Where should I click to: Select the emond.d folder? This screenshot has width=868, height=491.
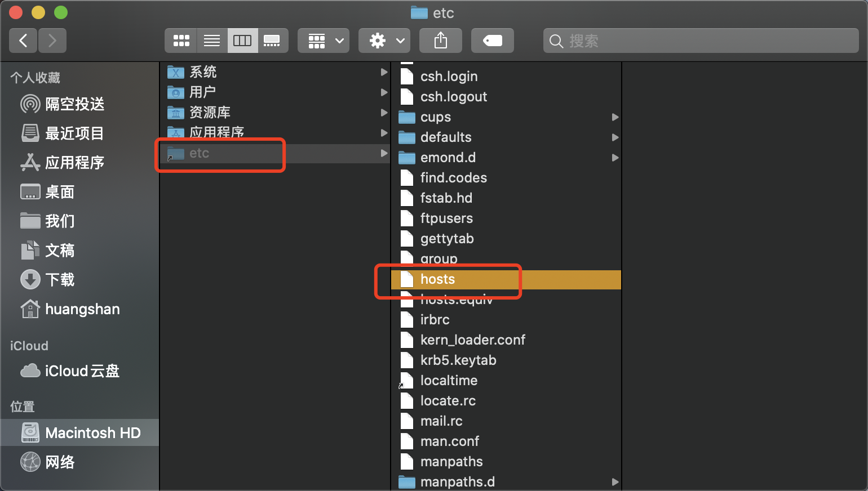pos(506,158)
